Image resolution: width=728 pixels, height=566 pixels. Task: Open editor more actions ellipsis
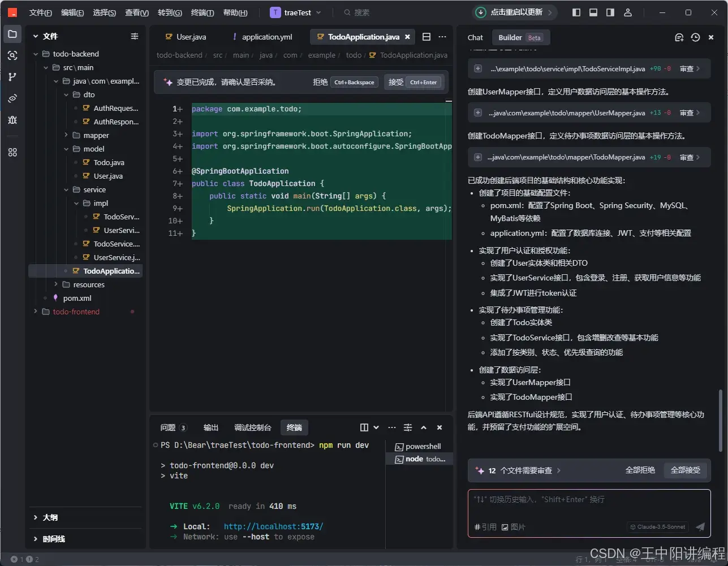click(442, 37)
